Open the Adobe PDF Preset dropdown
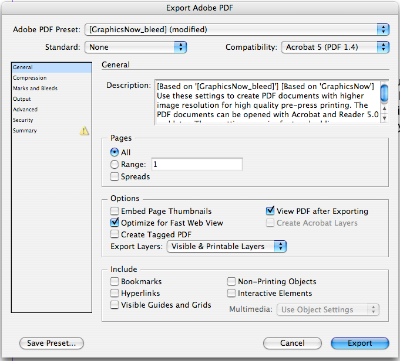 (237, 29)
